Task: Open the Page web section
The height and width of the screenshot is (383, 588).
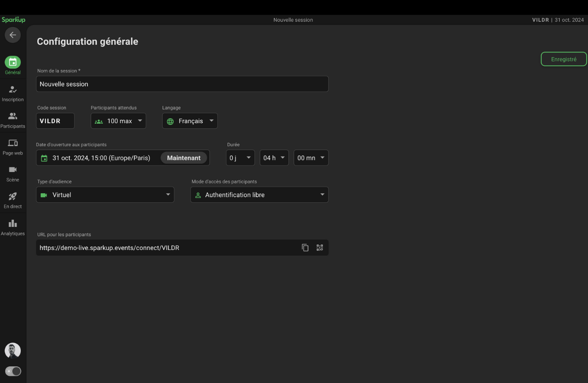Action: click(13, 146)
